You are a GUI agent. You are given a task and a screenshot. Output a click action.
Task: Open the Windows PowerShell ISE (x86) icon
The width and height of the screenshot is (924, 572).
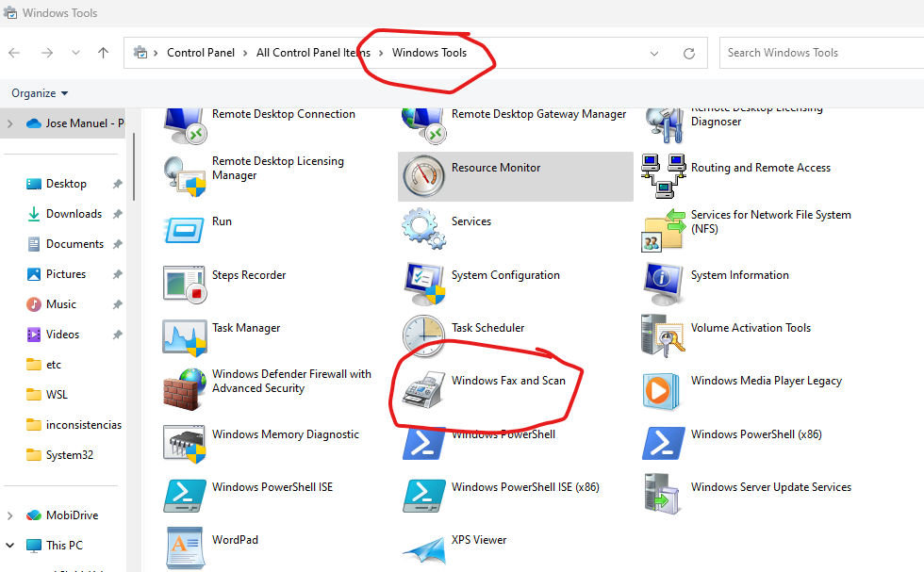pos(424,496)
